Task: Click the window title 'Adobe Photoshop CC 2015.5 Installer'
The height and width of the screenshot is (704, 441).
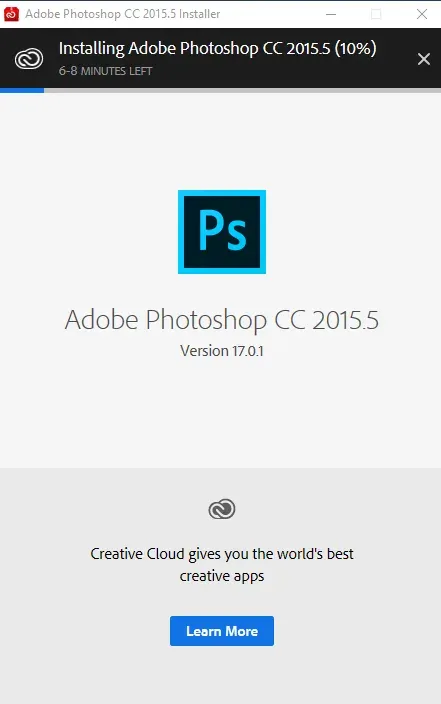Action: pyautogui.click(x=123, y=14)
